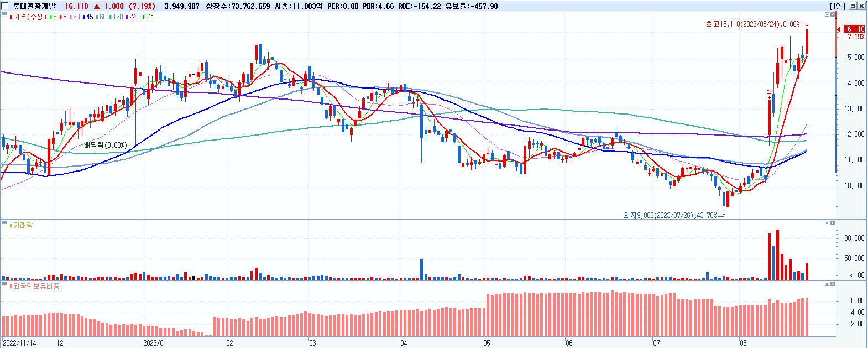868x348 pixels.
Task: Click the 배당락(0.00%) dividend marker label
Action: pyautogui.click(x=106, y=145)
